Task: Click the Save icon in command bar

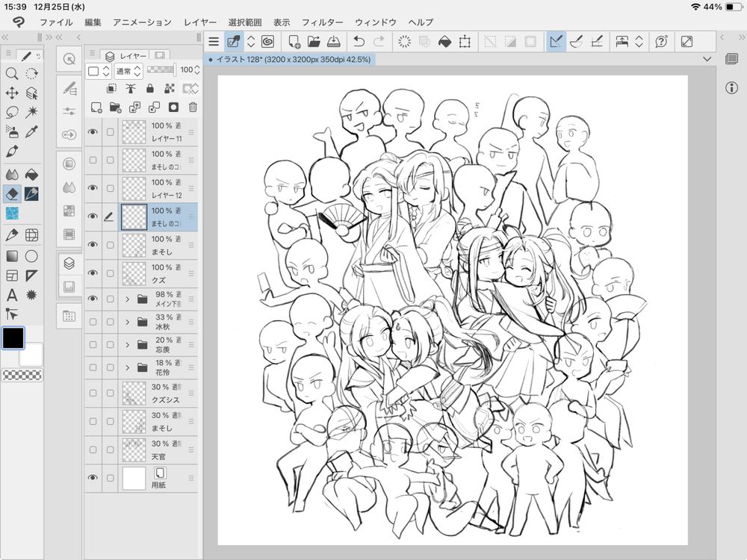Action: tap(333, 42)
